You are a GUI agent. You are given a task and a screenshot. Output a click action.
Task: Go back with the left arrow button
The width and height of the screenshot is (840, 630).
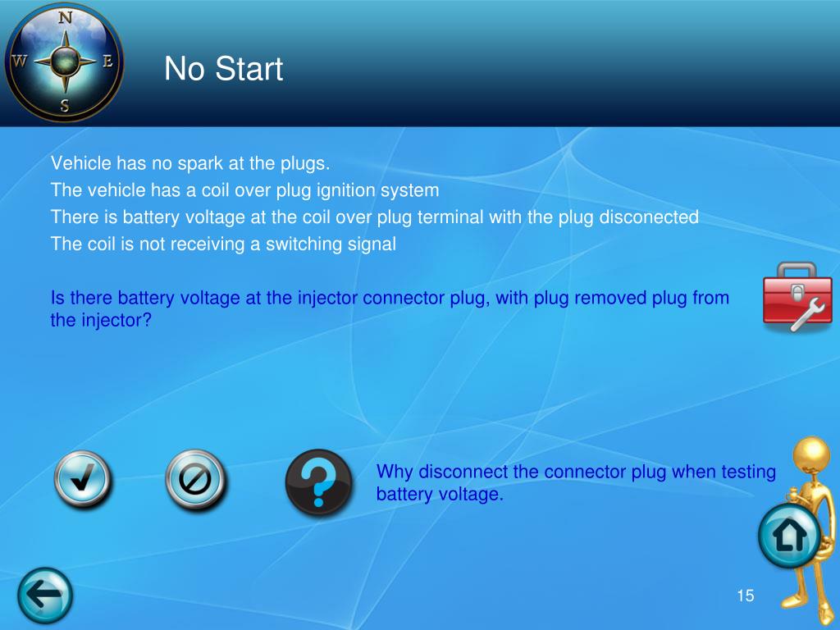45,596
